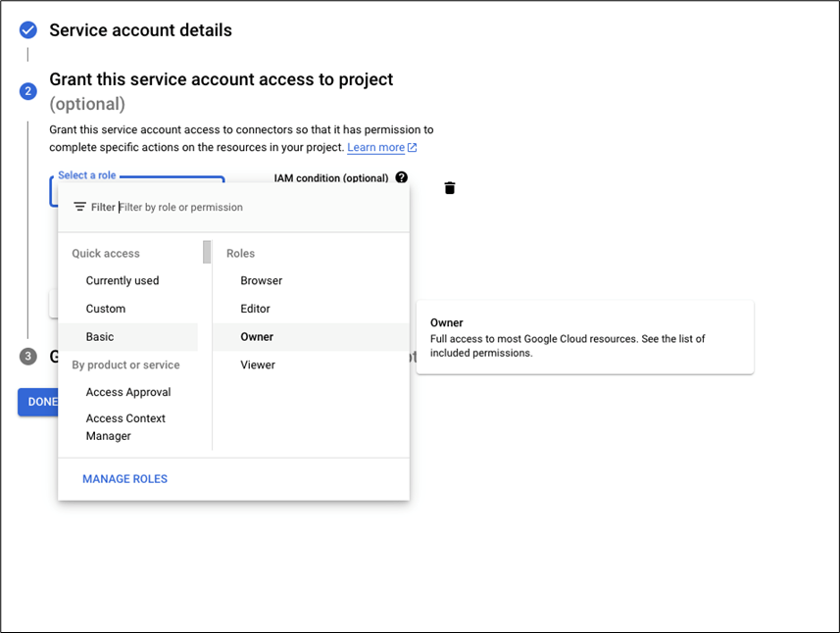Select Currently used in Quick access
The image size is (840, 633).
point(122,280)
